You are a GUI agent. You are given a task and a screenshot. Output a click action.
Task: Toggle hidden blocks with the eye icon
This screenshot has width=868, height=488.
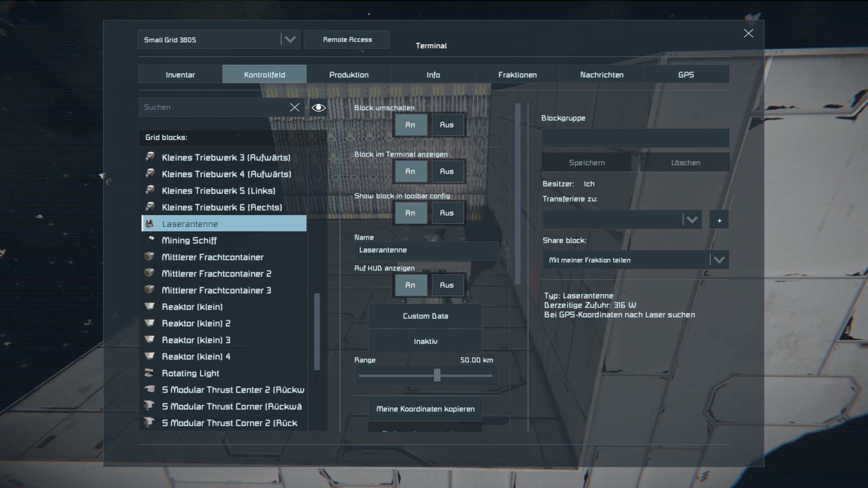[318, 108]
